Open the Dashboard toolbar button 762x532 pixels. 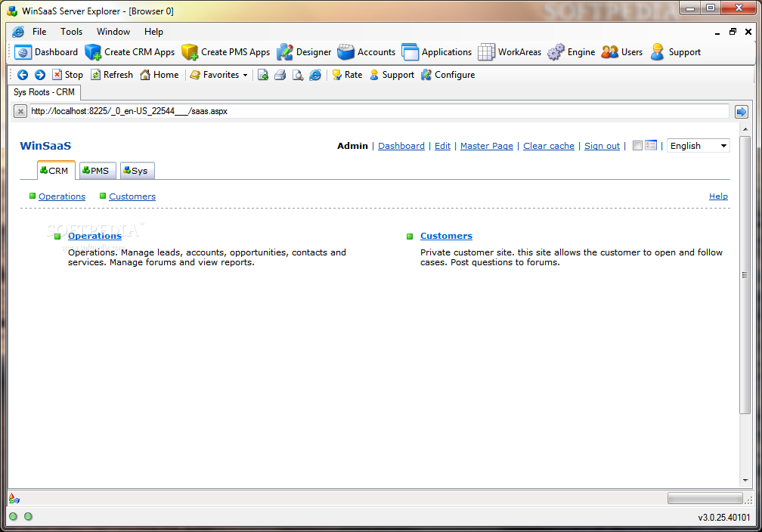coord(47,52)
